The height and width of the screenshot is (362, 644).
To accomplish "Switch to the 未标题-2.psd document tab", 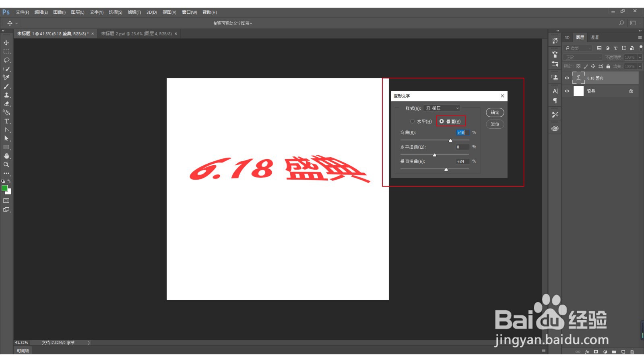I will [x=136, y=34].
